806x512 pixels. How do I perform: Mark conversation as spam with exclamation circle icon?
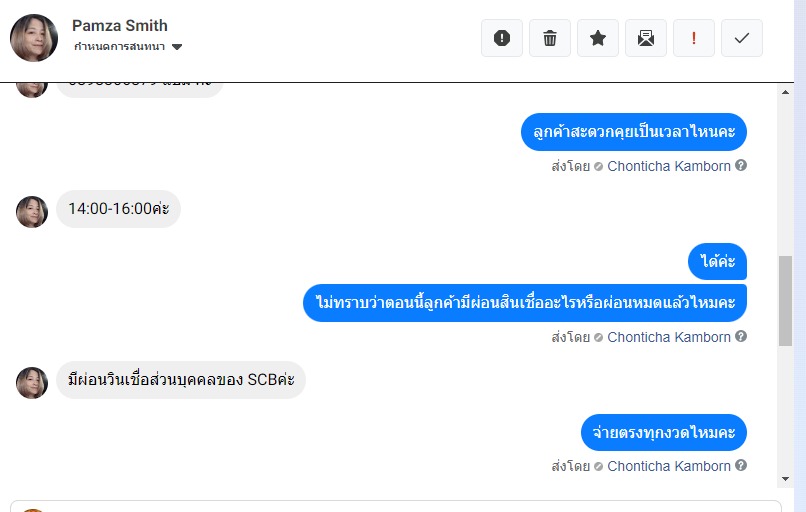coord(502,38)
